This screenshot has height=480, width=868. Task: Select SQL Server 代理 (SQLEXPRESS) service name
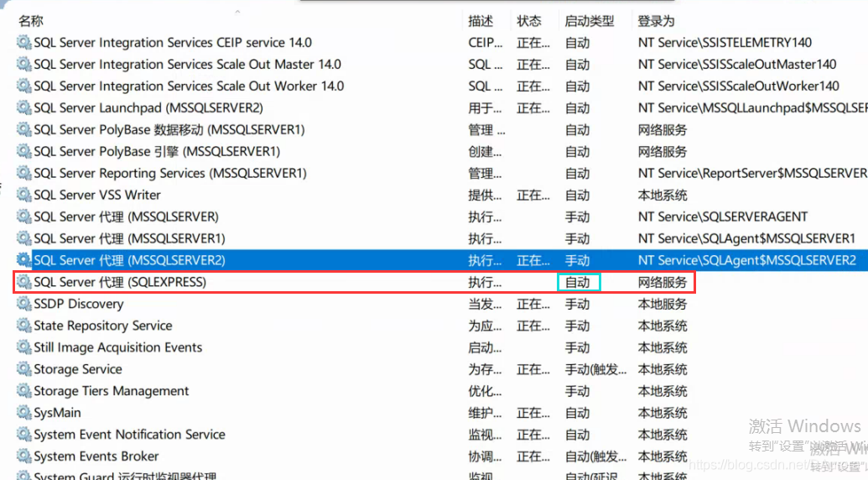pyautogui.click(x=120, y=282)
